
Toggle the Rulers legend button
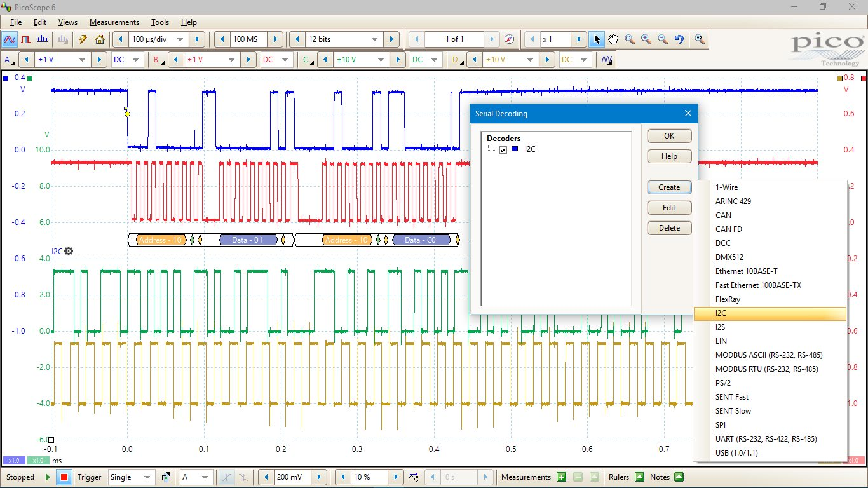point(639,477)
